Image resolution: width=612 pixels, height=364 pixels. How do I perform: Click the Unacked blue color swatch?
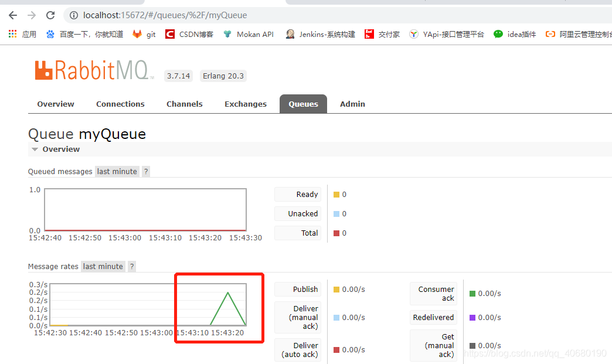336,214
